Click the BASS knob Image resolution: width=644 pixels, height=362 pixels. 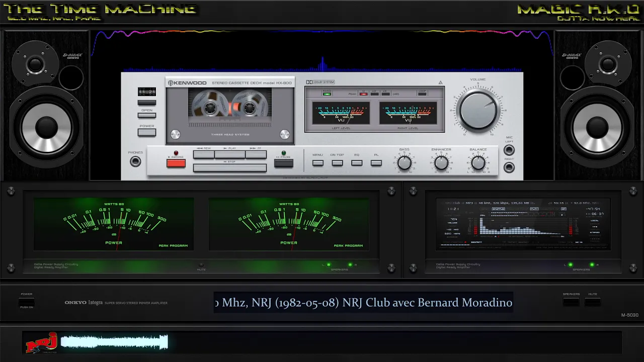(x=404, y=163)
